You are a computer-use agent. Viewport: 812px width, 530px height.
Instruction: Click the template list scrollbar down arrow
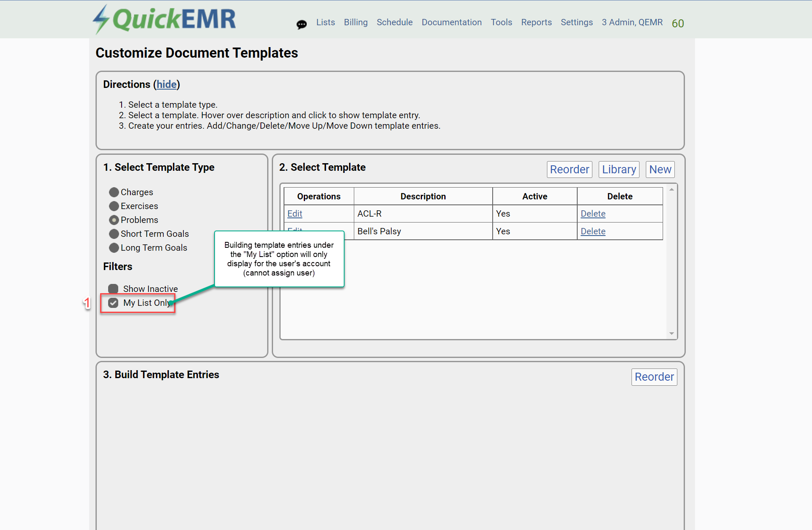click(x=671, y=334)
